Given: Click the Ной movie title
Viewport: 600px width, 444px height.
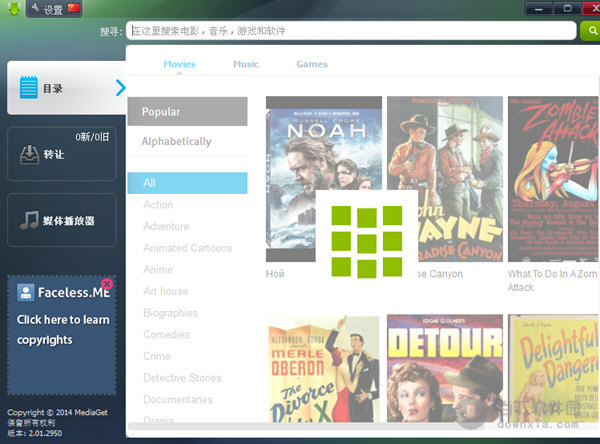Looking at the screenshot, I should click(275, 274).
